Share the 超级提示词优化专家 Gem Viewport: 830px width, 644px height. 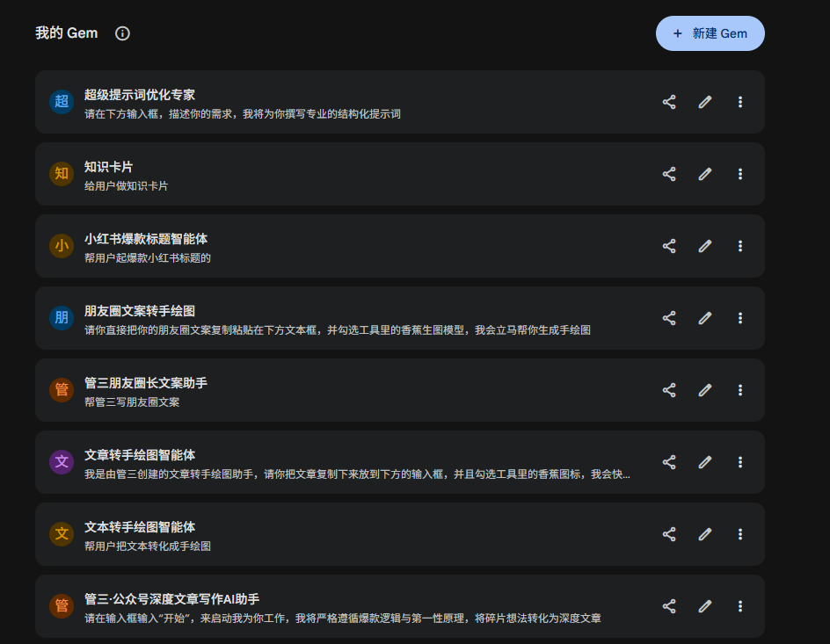(669, 102)
